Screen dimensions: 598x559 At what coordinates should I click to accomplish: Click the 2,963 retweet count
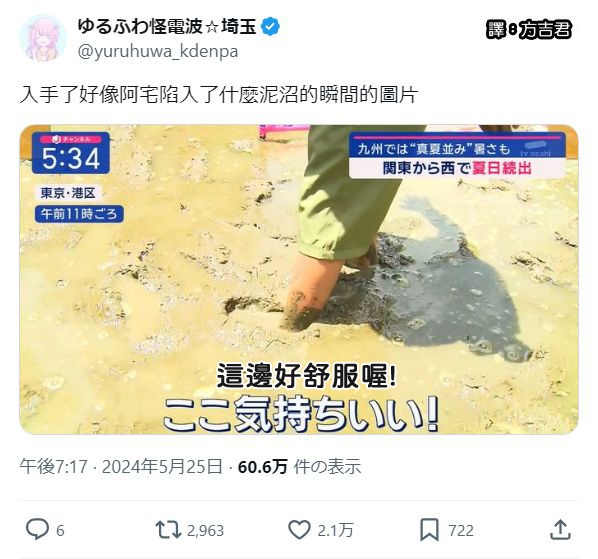pos(205,530)
